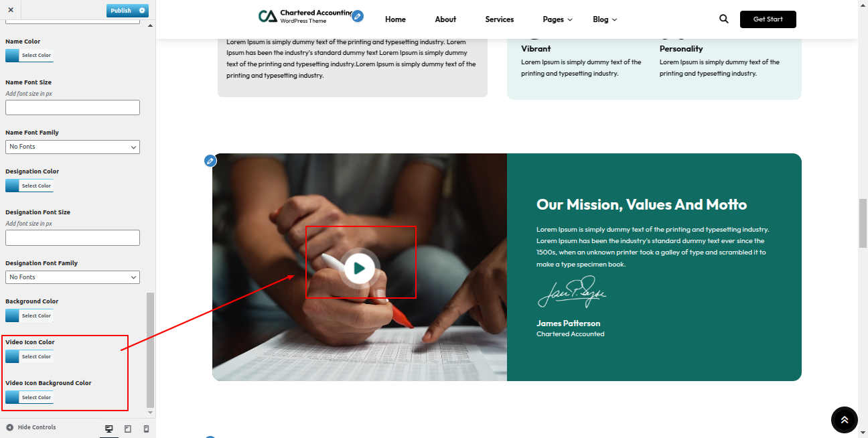Hide Controls collapse arrow

tap(10, 427)
